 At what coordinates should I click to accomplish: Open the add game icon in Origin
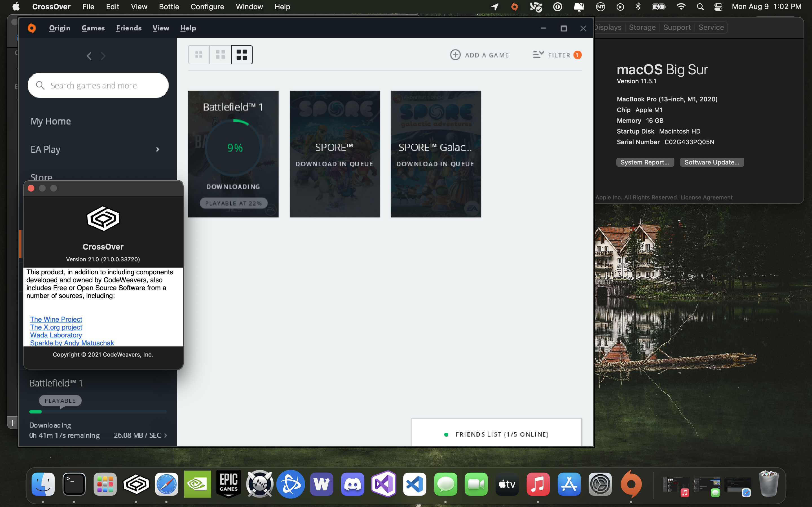455,54
